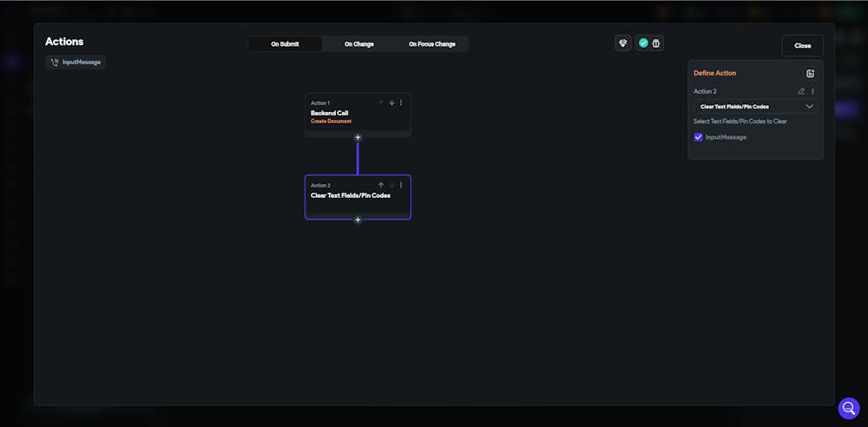This screenshot has width=868, height=427.
Task: Open the gem icon button in top bar
Action: [622, 43]
